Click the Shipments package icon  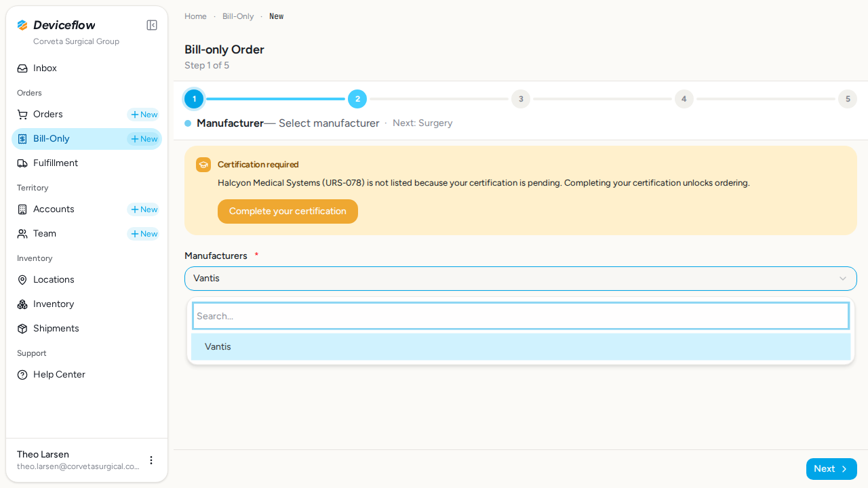(22, 329)
